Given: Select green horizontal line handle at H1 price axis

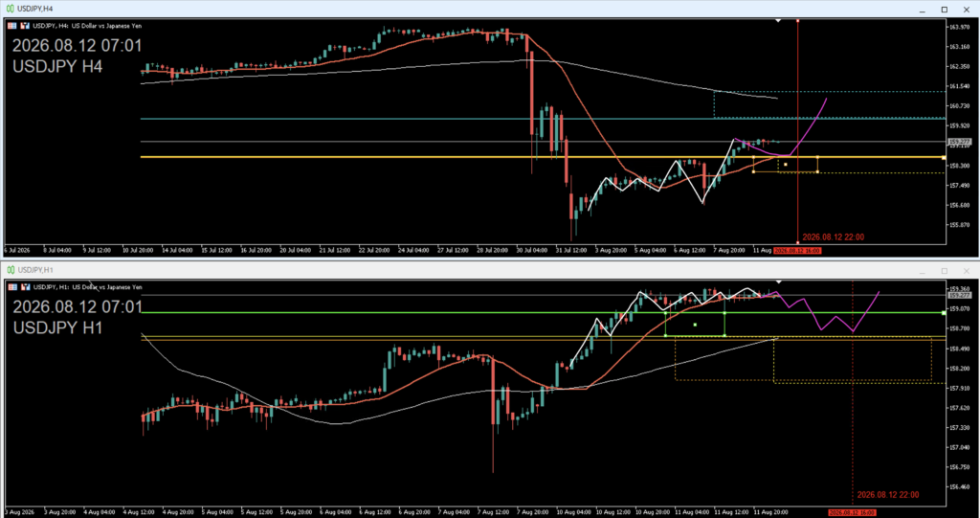Looking at the screenshot, I should (944, 313).
